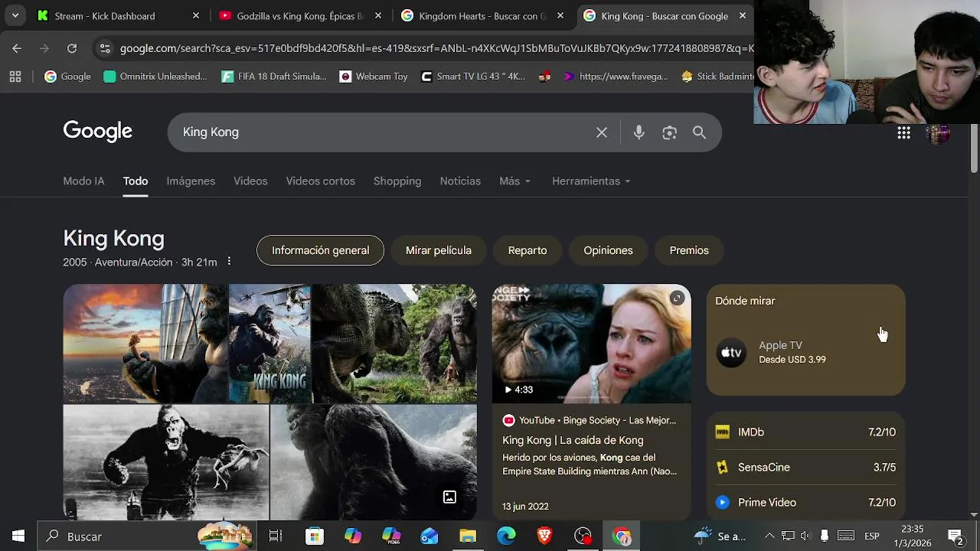Open the view-all-images icon on image grid
The height and width of the screenshot is (551, 980).
(x=449, y=497)
